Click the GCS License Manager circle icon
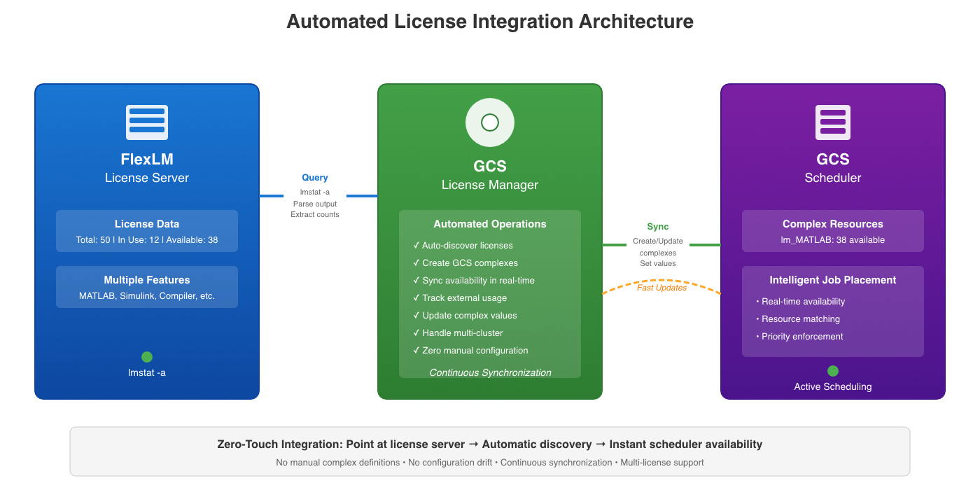This screenshot has height=490, width=980. 490,122
